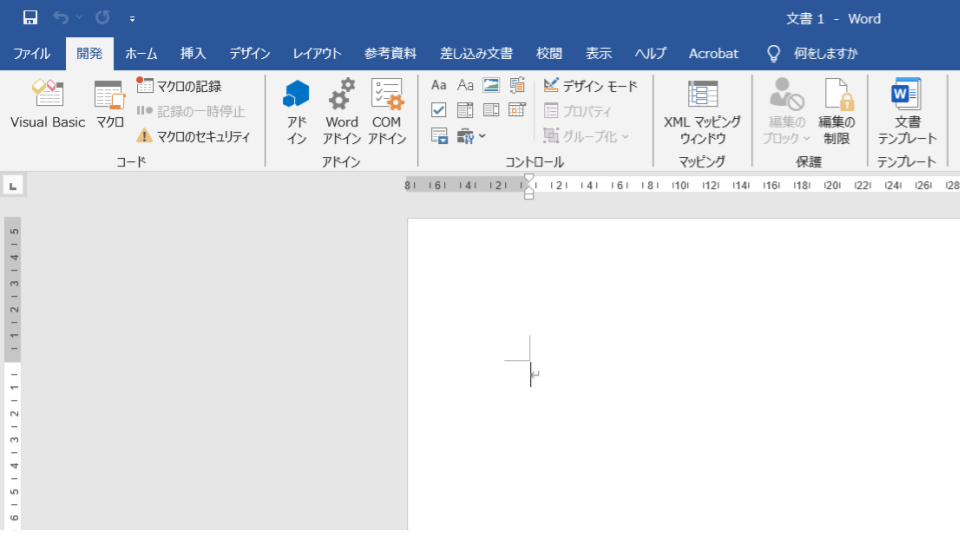The height and width of the screenshot is (540, 960).
Task: Click the 何をしますか search box
Action: click(x=826, y=54)
